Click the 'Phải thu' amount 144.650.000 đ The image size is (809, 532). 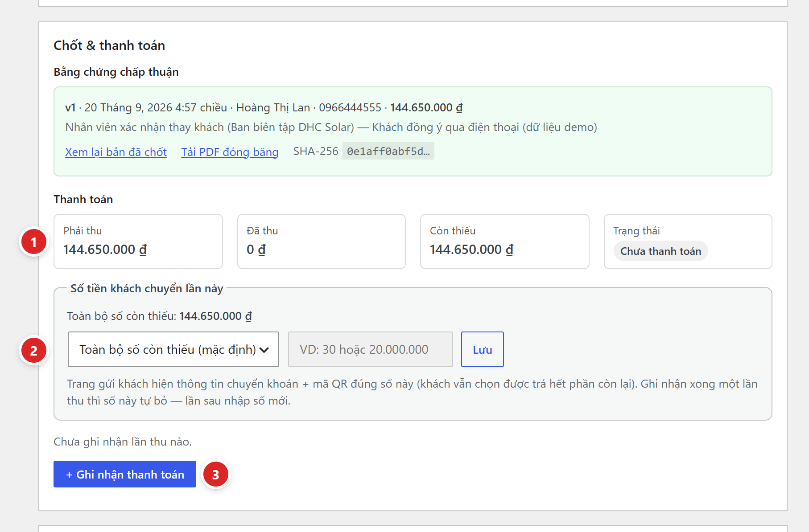pos(105,250)
